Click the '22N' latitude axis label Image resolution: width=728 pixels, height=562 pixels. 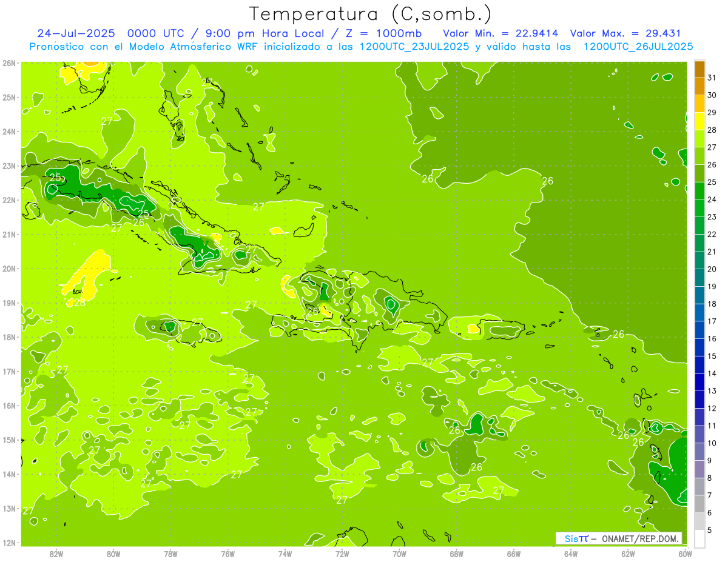point(8,200)
